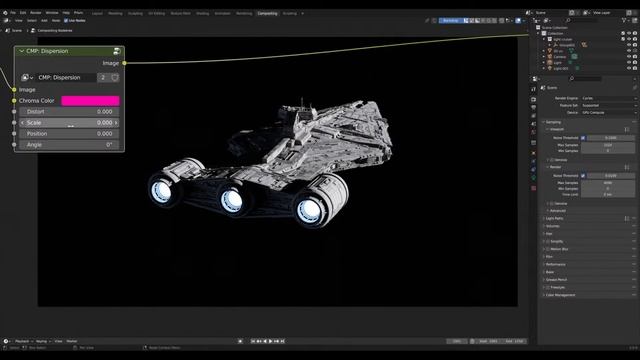
Task: Toggle Viewport Noise Threshold checkbox
Action: coord(583,138)
